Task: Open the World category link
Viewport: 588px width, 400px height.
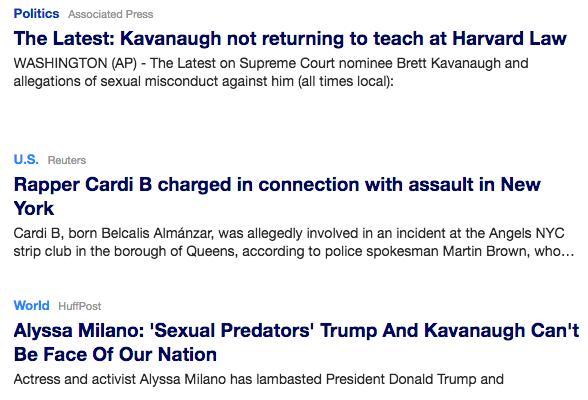Action: point(32,306)
